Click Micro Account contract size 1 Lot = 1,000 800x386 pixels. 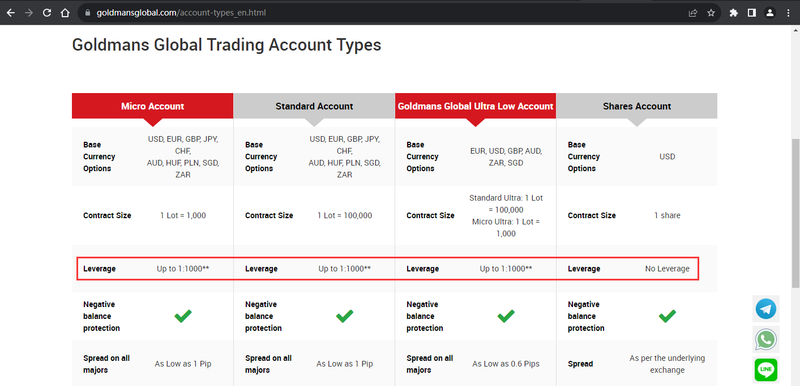[183, 216]
